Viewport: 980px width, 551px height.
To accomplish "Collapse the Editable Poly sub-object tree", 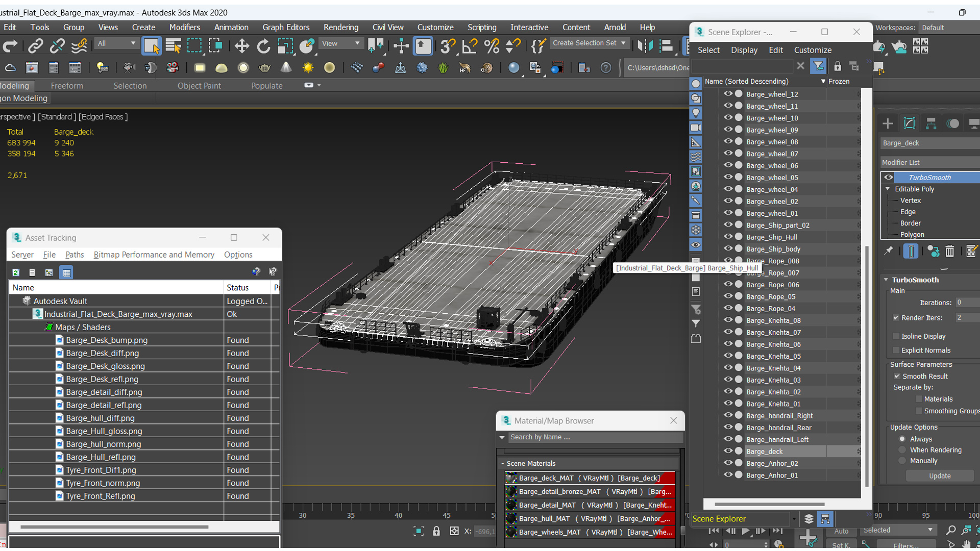I will 888,189.
